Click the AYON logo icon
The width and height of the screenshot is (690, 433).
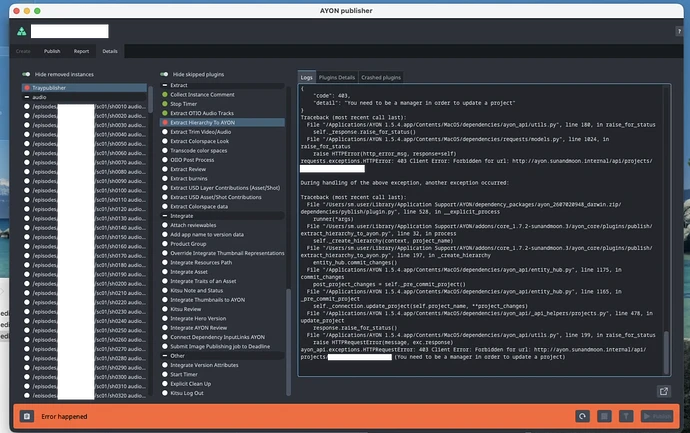coord(22,31)
